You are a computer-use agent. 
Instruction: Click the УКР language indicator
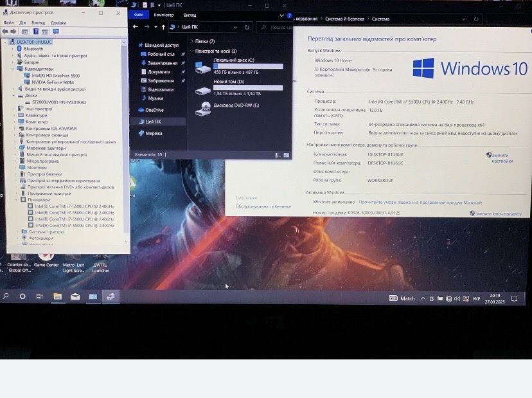pos(476,299)
